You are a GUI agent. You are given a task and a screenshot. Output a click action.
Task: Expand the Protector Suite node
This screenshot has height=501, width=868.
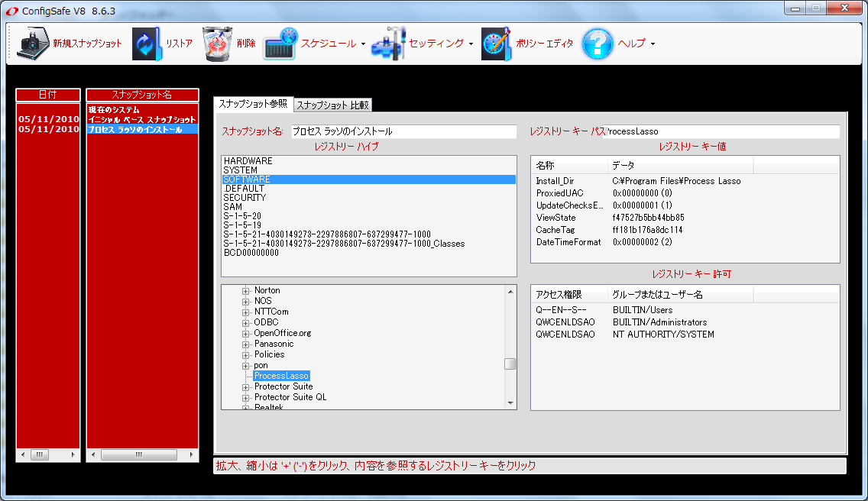point(245,386)
